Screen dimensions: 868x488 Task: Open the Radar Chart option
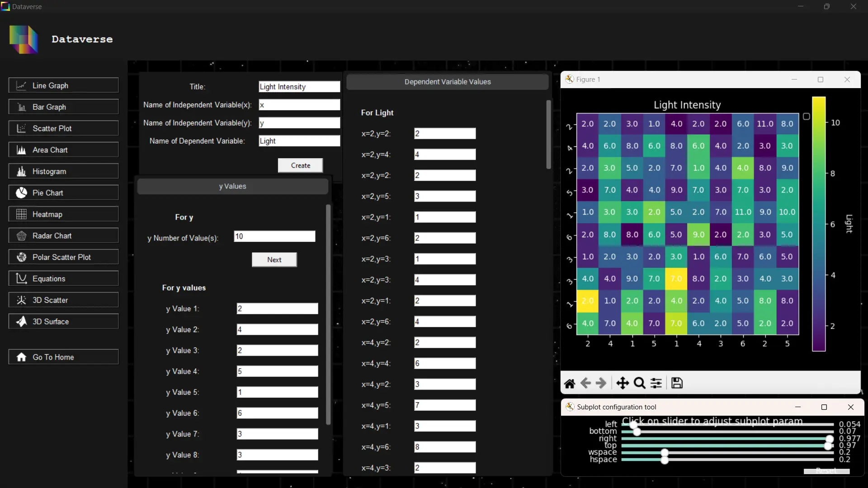click(x=63, y=236)
